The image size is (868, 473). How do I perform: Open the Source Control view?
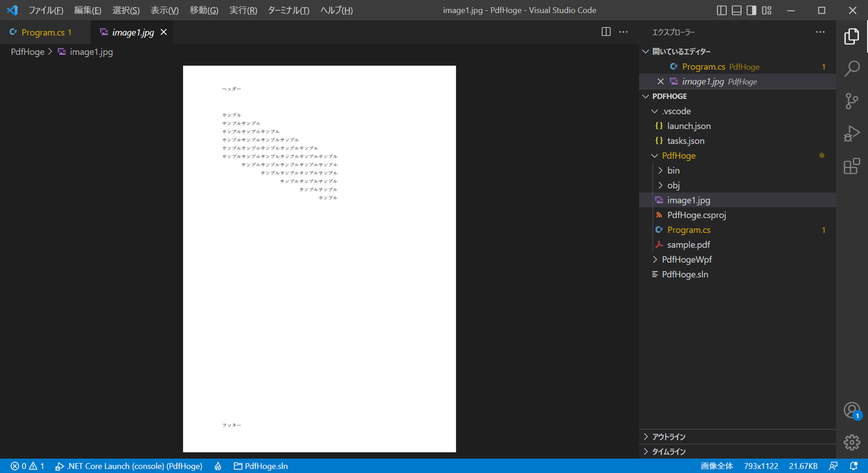(852, 101)
